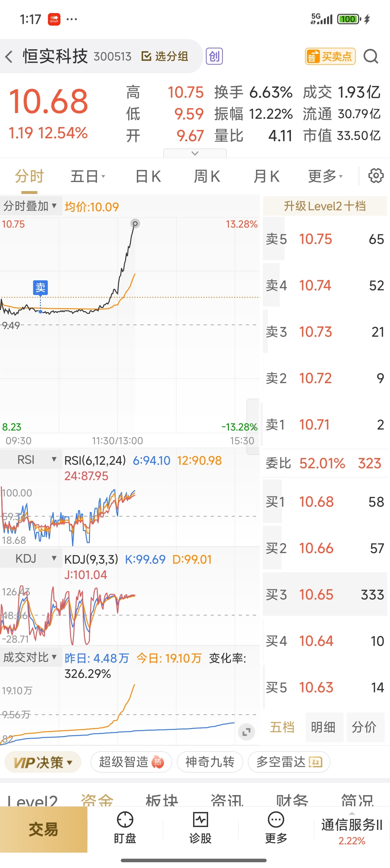Open the 五日 dropdown tab

tap(88, 176)
